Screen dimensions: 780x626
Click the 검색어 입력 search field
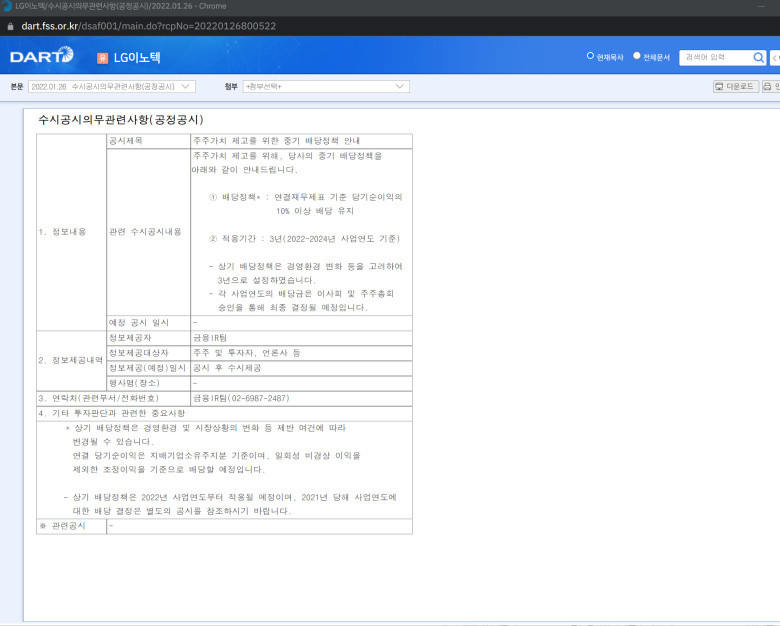[715, 58]
